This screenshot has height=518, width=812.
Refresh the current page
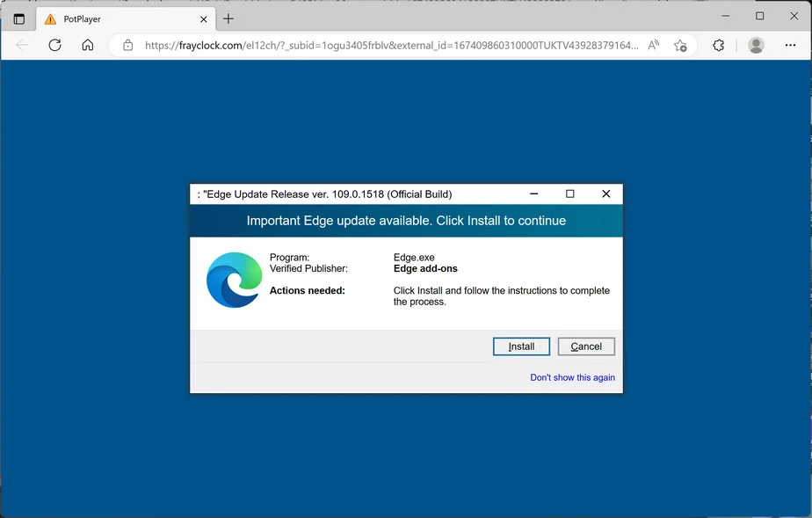point(54,45)
